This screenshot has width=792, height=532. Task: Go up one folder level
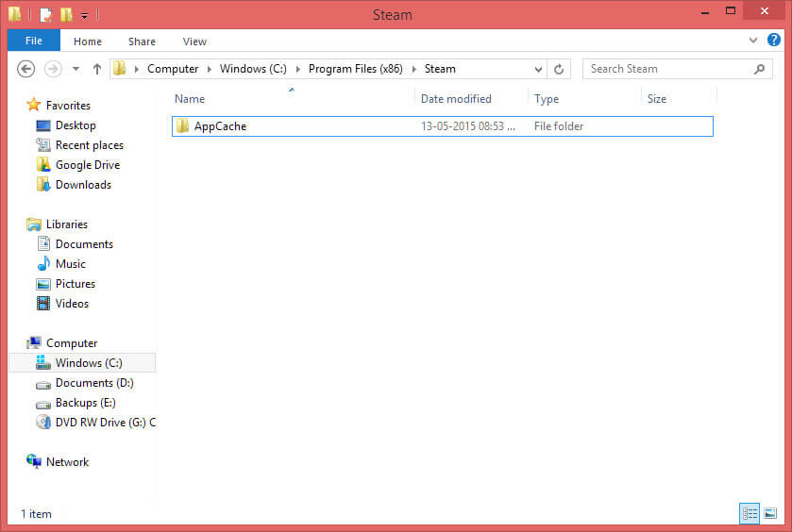pos(97,69)
